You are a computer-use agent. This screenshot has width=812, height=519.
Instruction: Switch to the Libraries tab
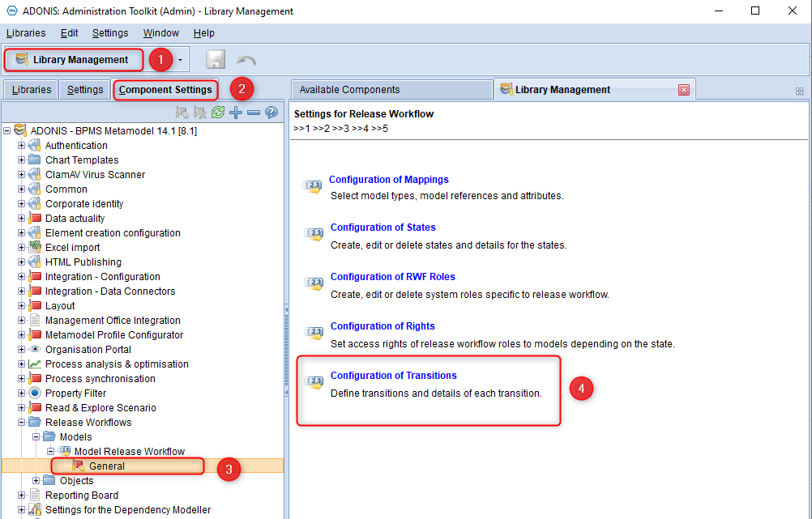pos(32,90)
